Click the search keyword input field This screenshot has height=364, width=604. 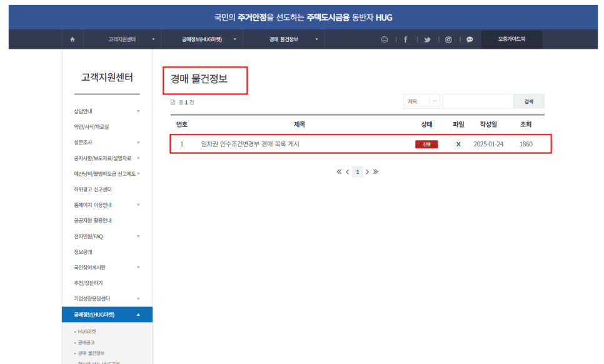[x=477, y=101]
